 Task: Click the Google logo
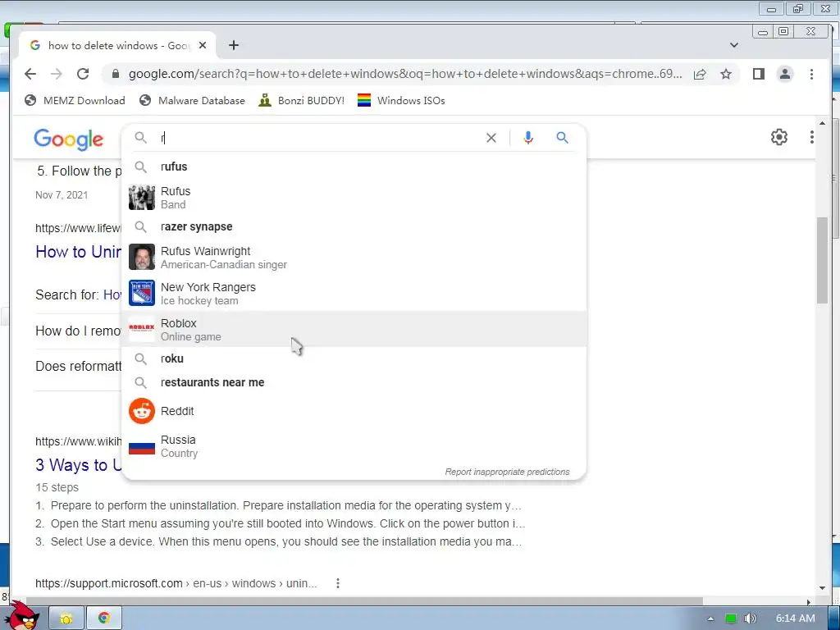click(68, 139)
